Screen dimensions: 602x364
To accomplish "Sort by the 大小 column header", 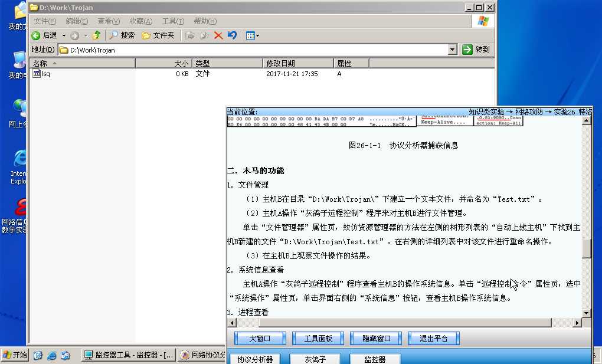I will [164, 63].
